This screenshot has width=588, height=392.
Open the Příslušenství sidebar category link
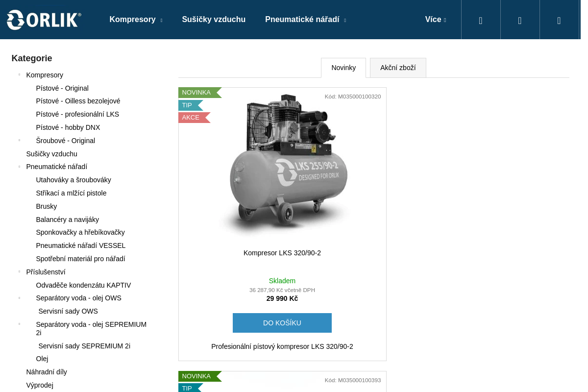tap(46, 272)
